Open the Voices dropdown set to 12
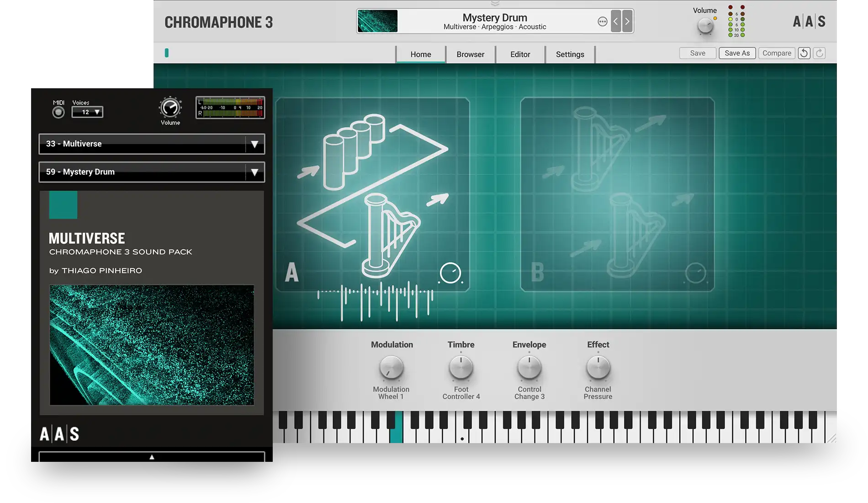Screen dimensions: 868x503 pos(87,112)
